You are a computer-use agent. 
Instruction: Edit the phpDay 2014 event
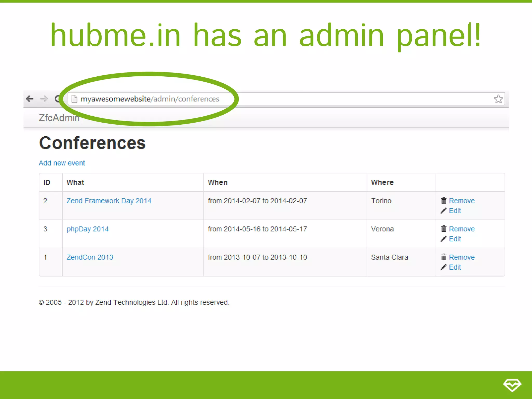[x=455, y=239]
